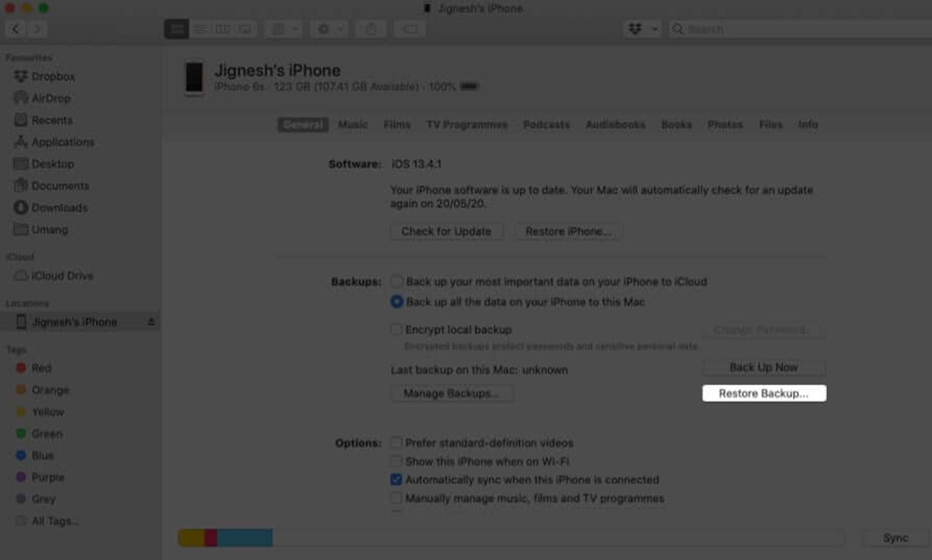This screenshot has width=932, height=560.
Task: Switch to the Files tab
Action: click(x=771, y=125)
